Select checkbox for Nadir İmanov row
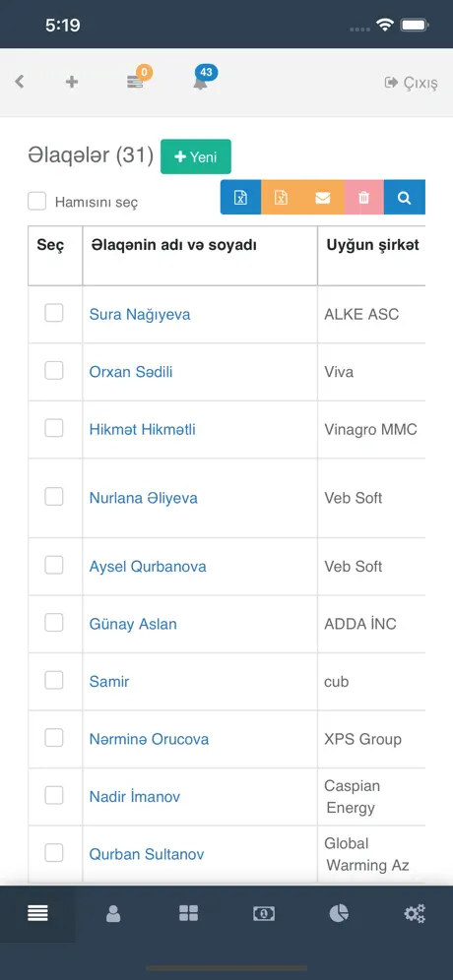The image size is (453, 980). click(54, 795)
